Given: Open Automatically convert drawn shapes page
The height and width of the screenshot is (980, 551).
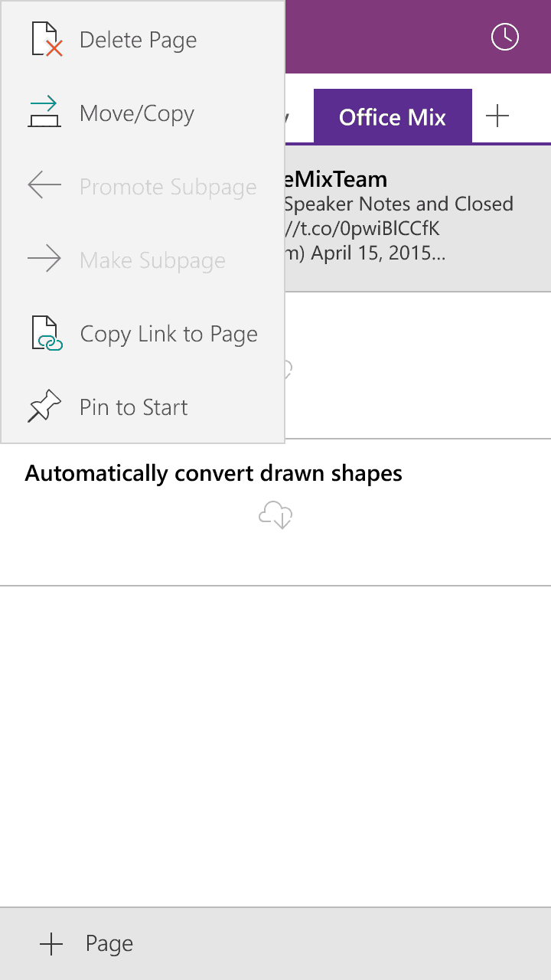Looking at the screenshot, I should pos(275,512).
